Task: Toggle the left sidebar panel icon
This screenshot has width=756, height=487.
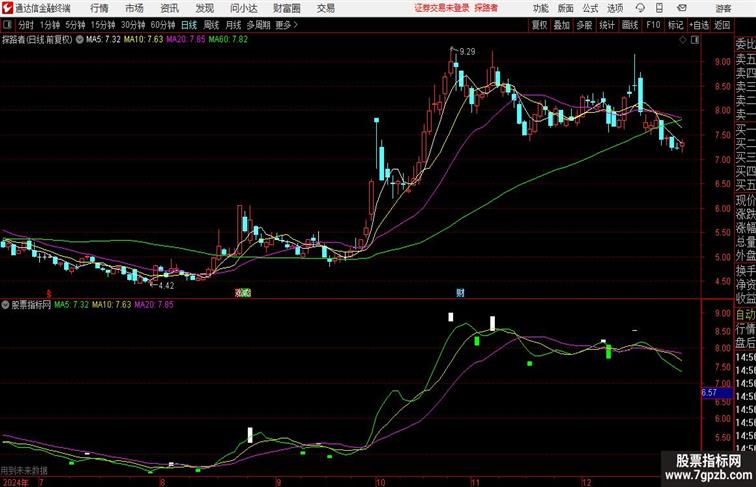Action: point(7,25)
